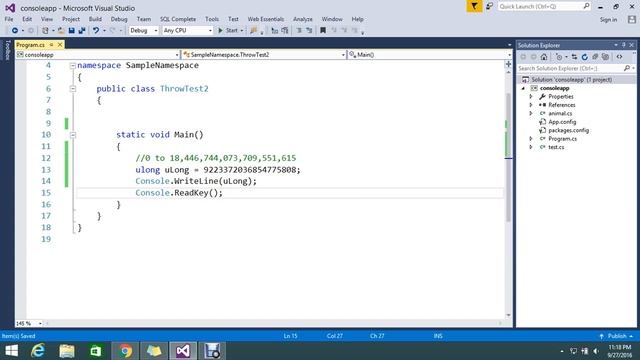Click the Save All toolbar icon

point(82,31)
